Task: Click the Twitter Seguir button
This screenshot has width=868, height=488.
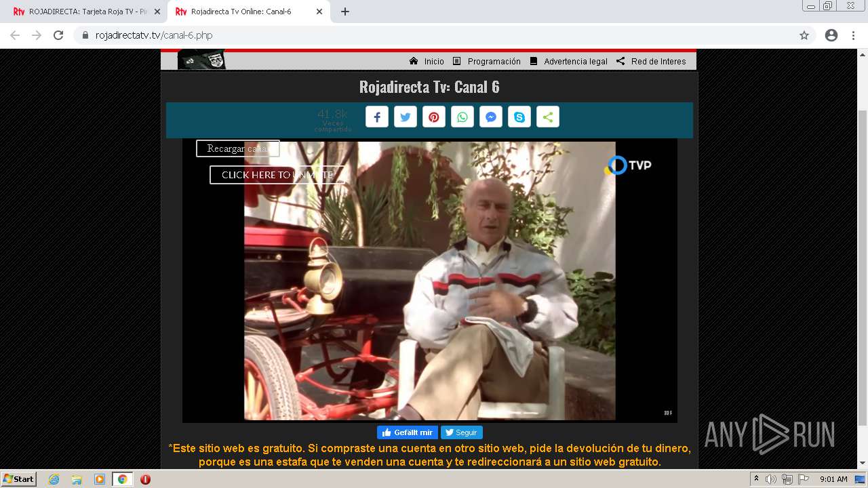Action: [462, 432]
